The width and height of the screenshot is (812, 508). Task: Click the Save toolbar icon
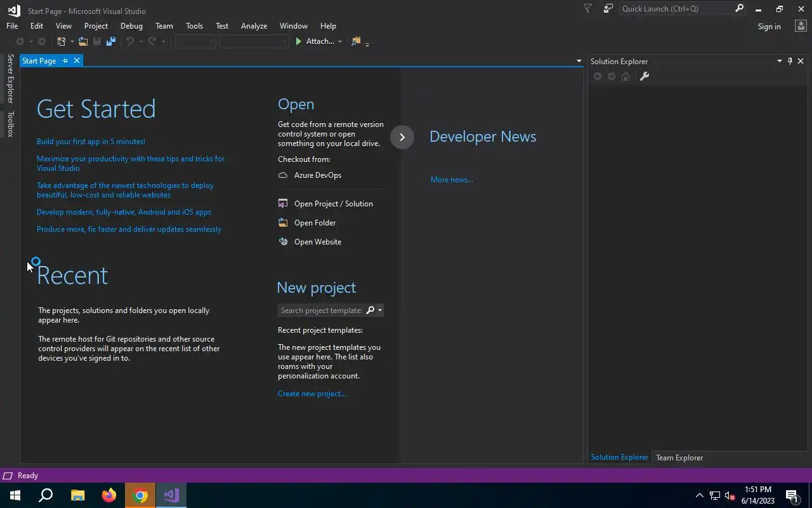click(x=97, y=41)
